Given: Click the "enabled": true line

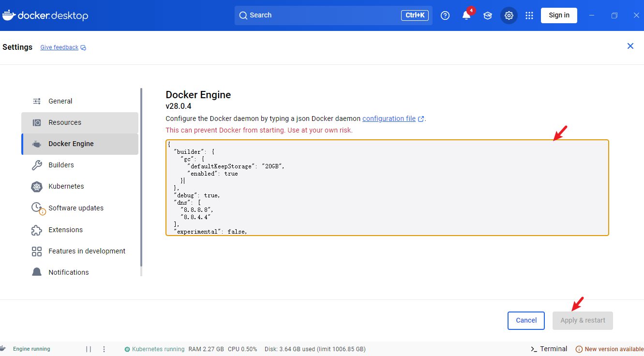Looking at the screenshot, I should click(212, 174).
